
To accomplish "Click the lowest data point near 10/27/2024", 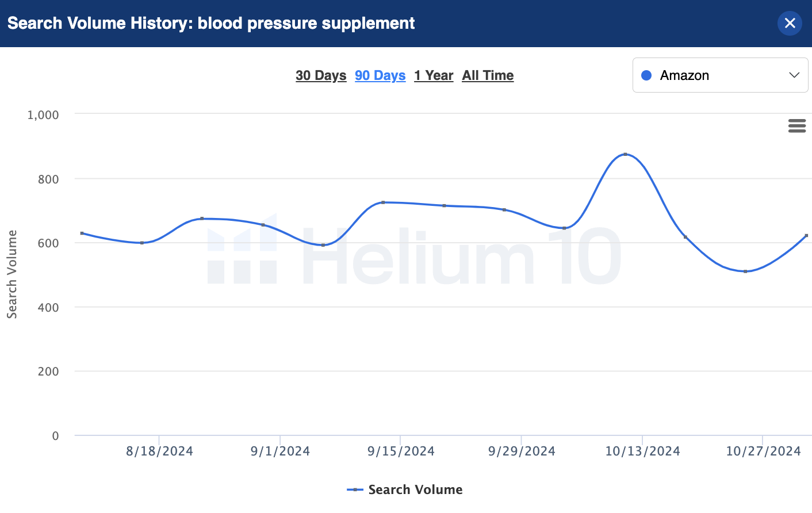I will (745, 271).
